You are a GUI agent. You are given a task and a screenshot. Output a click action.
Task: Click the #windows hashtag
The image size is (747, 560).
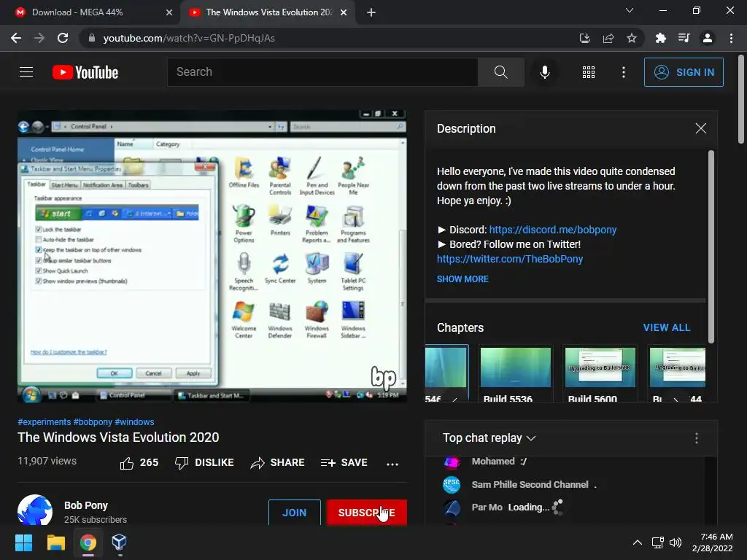point(134,422)
